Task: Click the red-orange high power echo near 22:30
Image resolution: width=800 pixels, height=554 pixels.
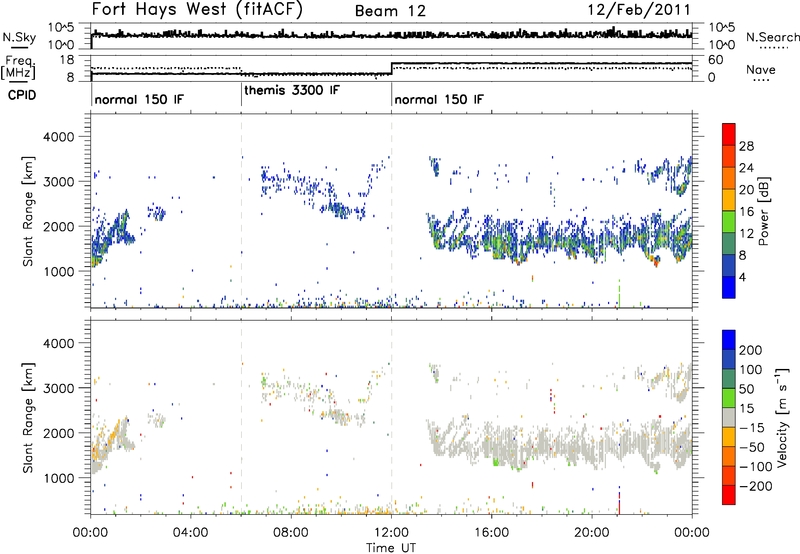Action: [x=656, y=262]
